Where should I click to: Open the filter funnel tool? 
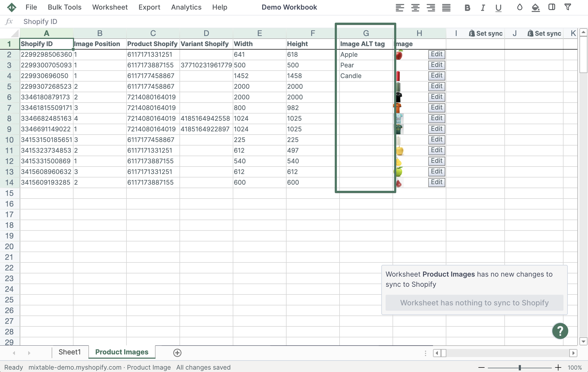click(x=568, y=7)
